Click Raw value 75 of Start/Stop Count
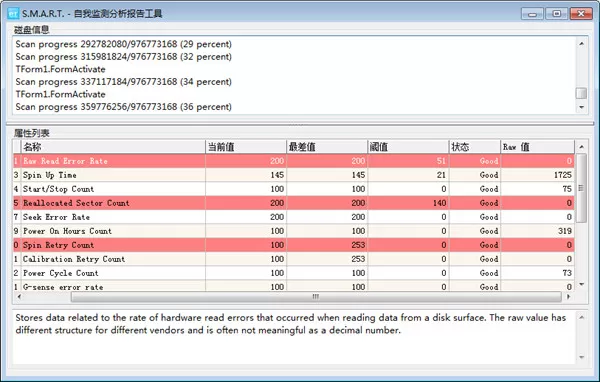 tap(567, 189)
